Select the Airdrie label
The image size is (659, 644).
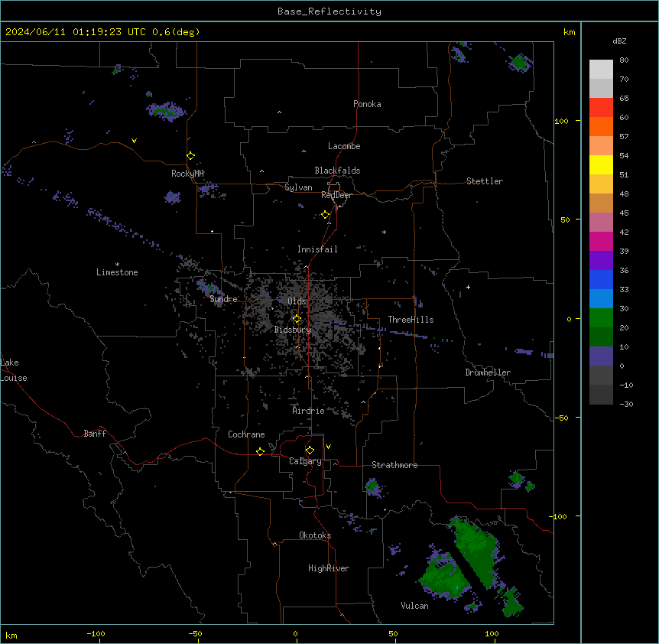click(309, 411)
